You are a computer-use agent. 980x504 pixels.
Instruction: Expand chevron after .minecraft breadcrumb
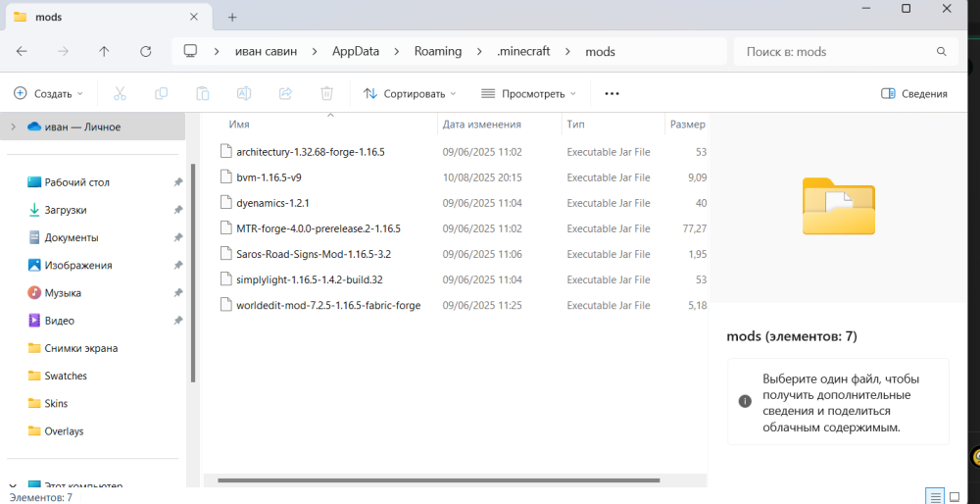pos(568,52)
